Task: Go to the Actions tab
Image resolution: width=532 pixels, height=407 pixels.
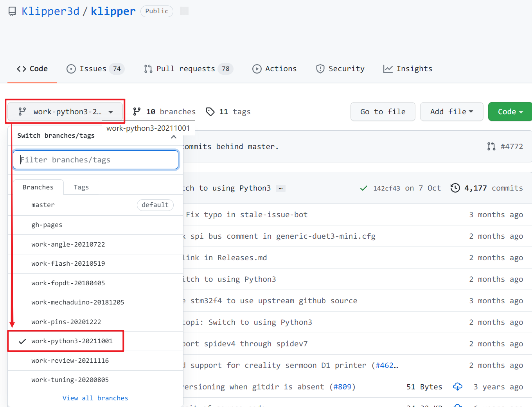Action: tap(275, 69)
